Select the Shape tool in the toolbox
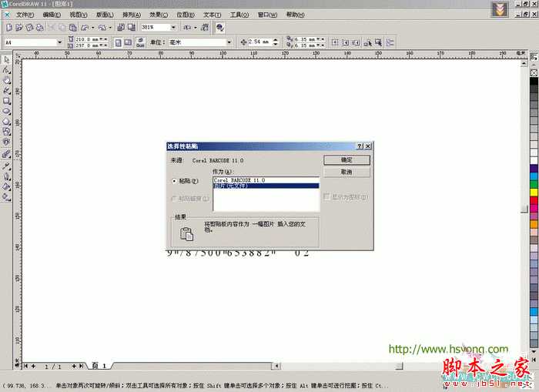 click(6, 70)
